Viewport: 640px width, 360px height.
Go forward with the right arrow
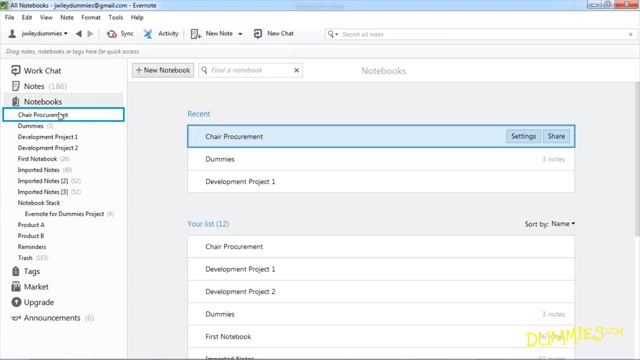pos(91,34)
